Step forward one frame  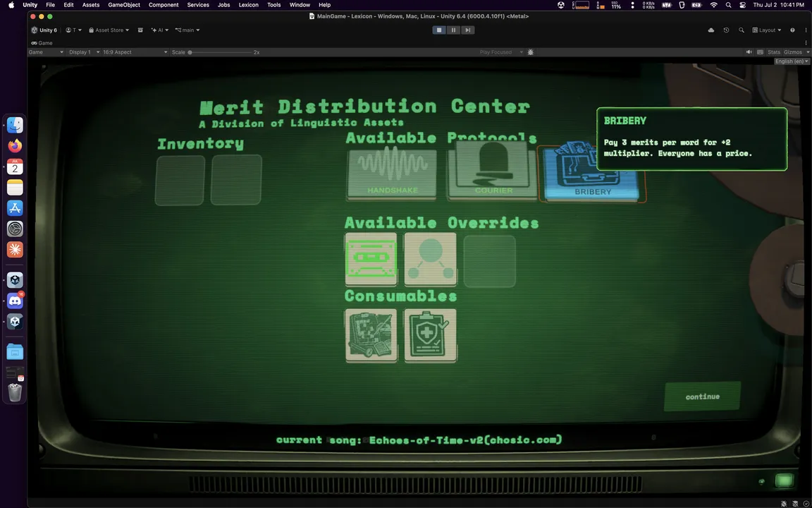tap(467, 30)
